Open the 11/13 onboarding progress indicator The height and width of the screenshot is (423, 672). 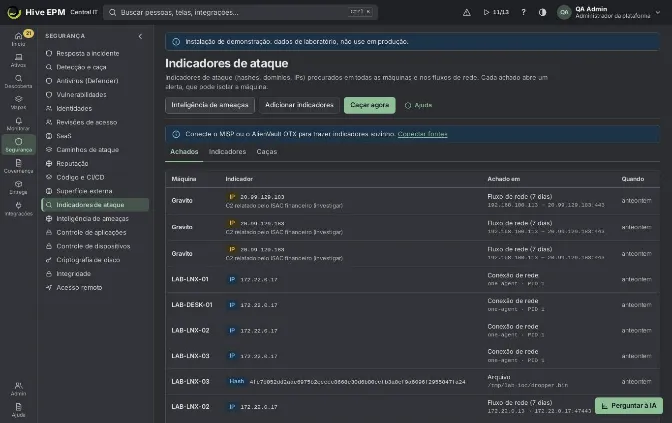[496, 12]
